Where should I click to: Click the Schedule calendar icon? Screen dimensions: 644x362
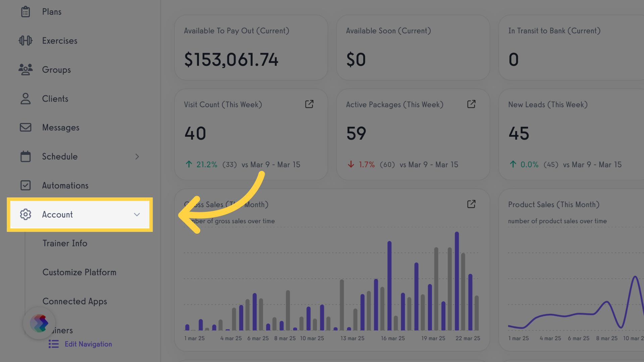pyautogui.click(x=25, y=156)
